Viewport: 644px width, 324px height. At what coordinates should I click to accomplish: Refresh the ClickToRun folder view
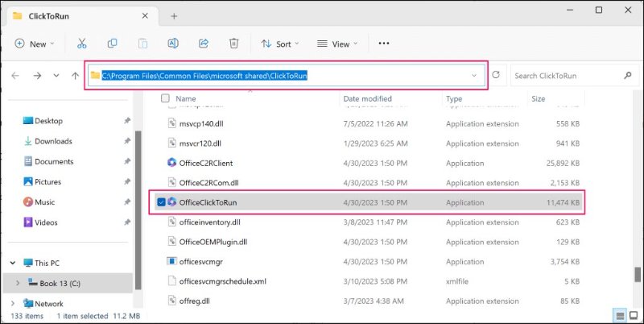coord(496,75)
